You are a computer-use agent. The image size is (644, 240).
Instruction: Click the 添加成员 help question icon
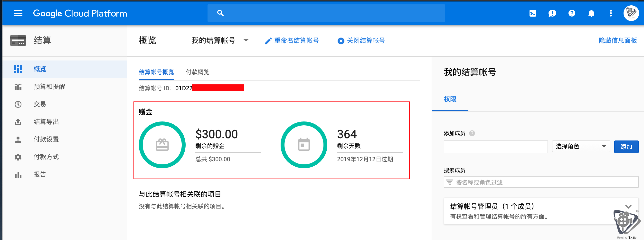[472, 133]
